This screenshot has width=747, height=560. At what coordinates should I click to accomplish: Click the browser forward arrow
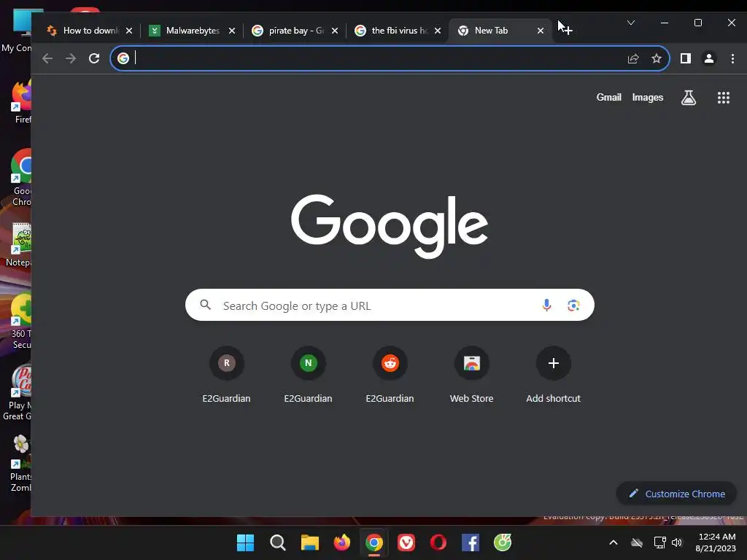tap(71, 58)
